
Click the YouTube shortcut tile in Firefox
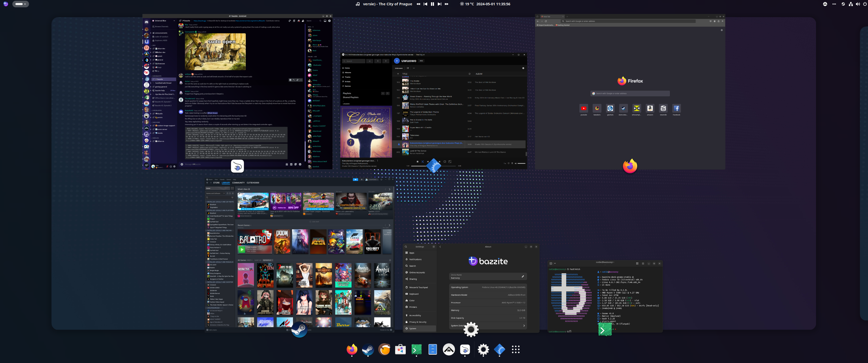pos(583,108)
